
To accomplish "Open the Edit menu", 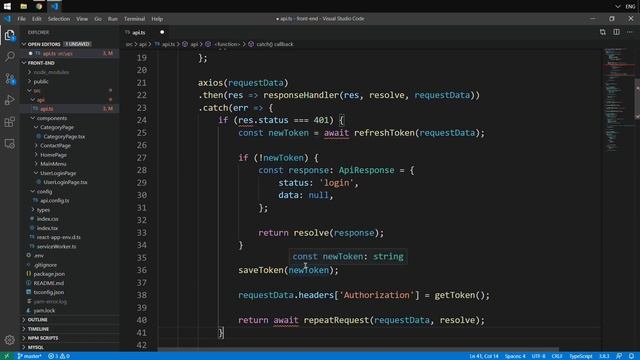I will pos(36,19).
